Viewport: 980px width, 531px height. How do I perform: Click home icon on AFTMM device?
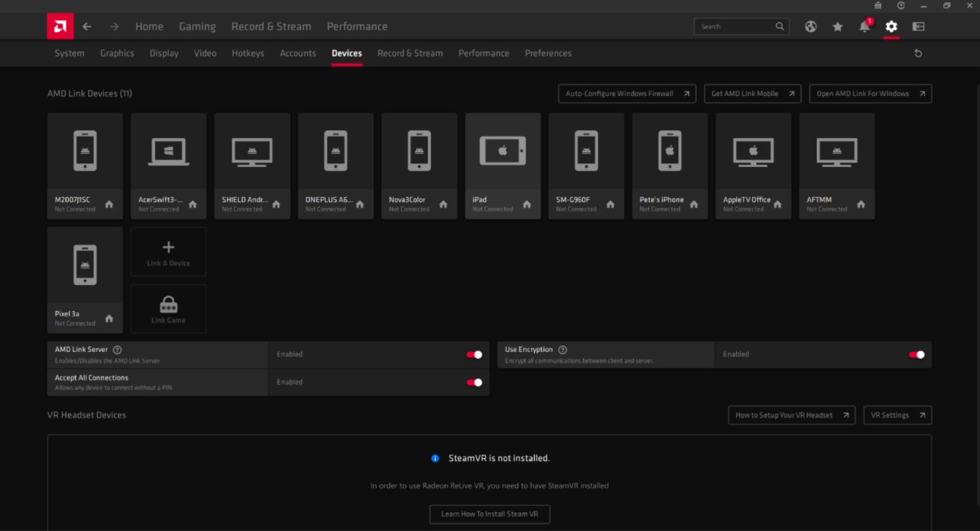coord(861,204)
